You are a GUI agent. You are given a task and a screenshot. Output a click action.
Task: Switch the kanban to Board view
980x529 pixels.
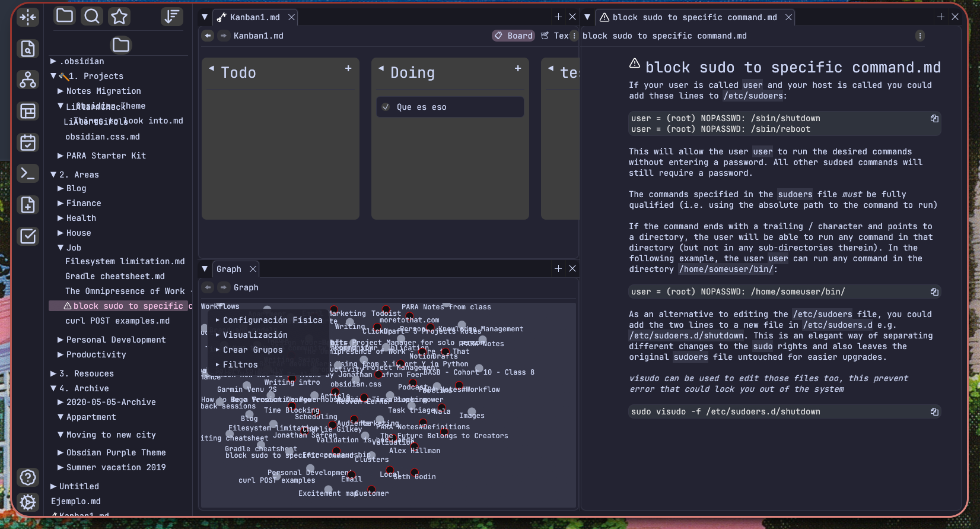(514, 36)
